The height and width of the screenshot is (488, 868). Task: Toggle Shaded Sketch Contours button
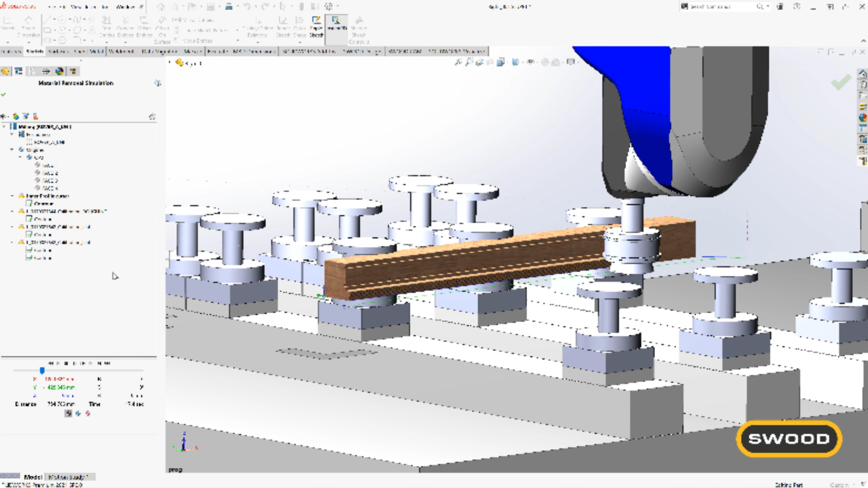tap(359, 30)
